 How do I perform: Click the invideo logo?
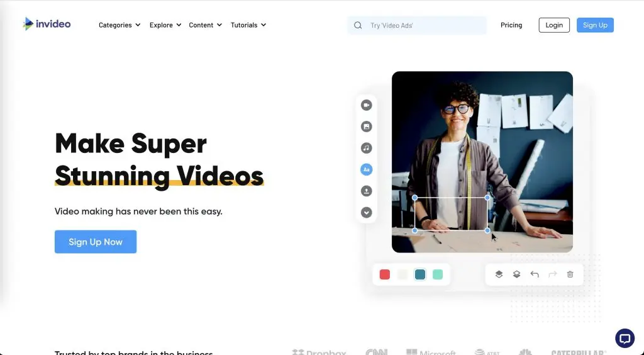(47, 25)
